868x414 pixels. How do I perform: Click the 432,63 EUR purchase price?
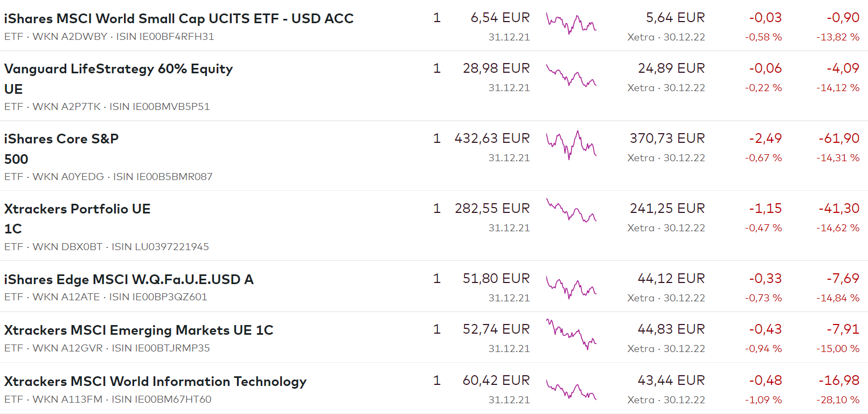tap(492, 139)
